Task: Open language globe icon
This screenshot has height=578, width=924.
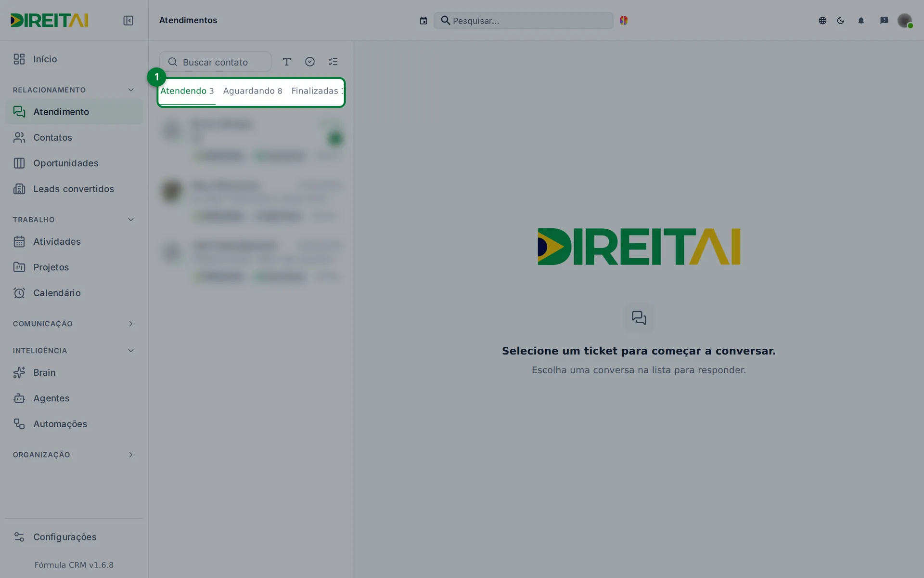Action: click(822, 20)
